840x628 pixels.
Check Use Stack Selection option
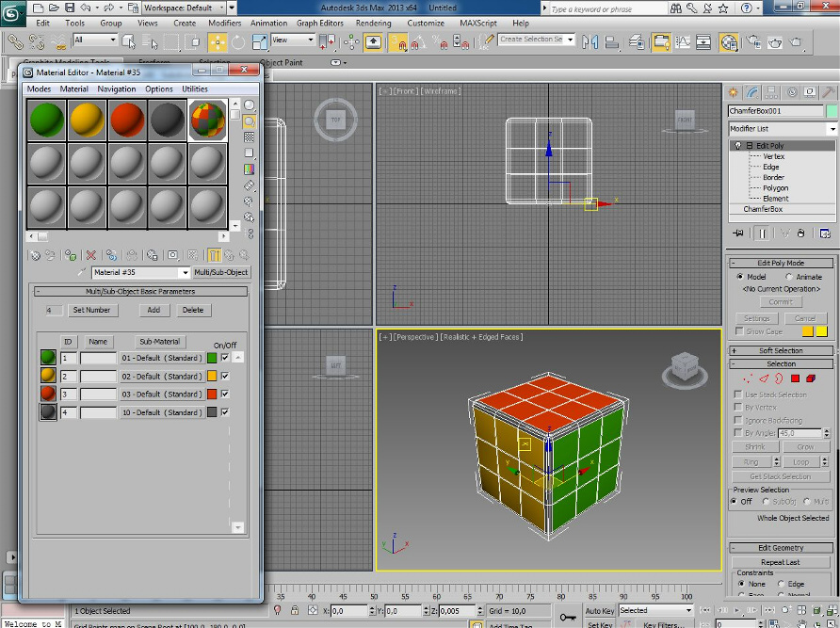pos(738,395)
